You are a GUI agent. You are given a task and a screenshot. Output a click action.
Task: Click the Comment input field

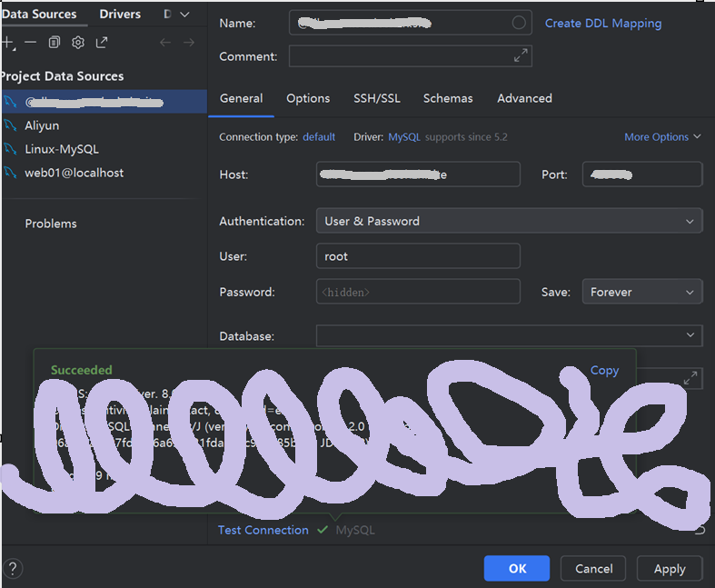click(x=410, y=55)
